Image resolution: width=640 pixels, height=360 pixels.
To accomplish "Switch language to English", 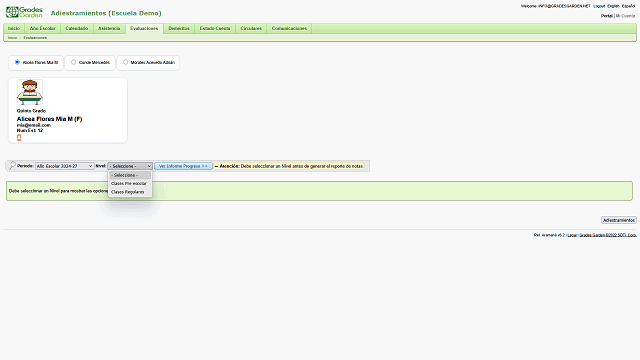I will tap(613, 6).
